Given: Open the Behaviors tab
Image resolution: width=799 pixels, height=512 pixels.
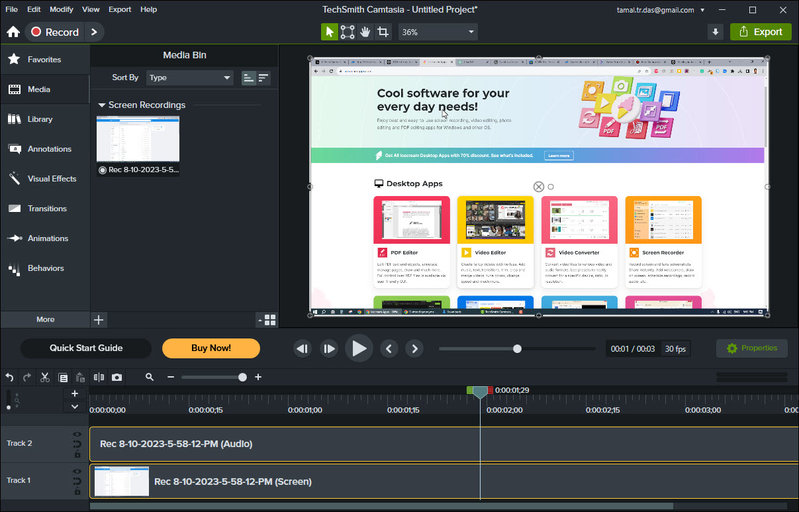Looking at the screenshot, I should (x=45, y=268).
